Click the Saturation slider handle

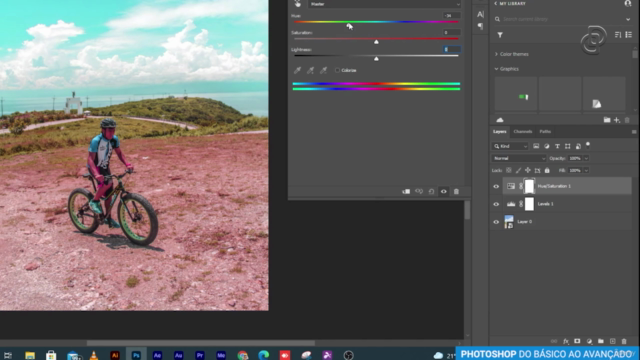tap(376, 42)
